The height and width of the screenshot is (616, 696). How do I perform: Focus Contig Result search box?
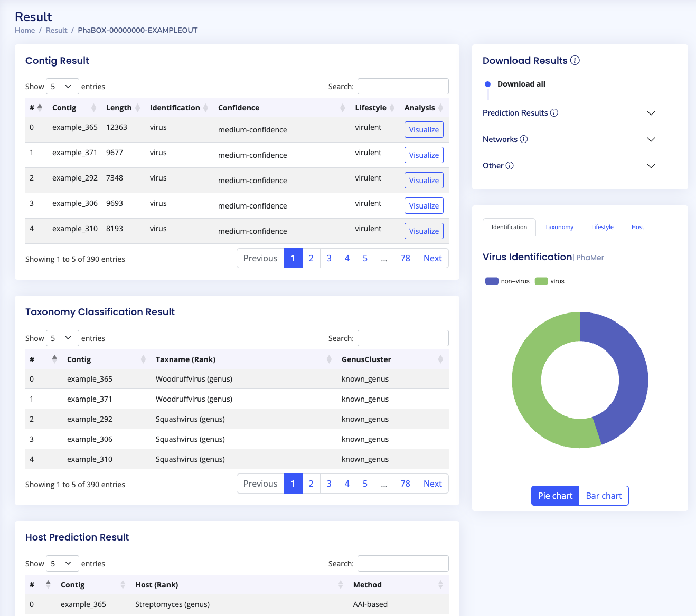tap(403, 86)
